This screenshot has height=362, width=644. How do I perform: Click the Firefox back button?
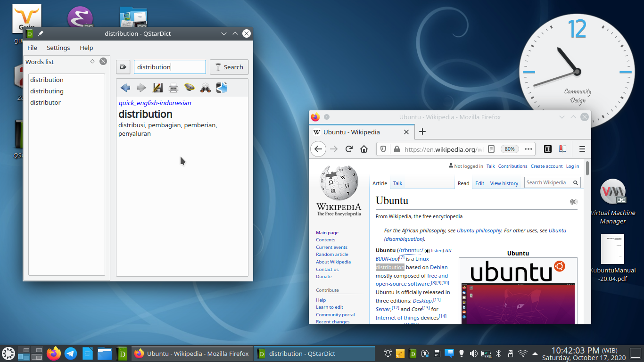pyautogui.click(x=318, y=149)
